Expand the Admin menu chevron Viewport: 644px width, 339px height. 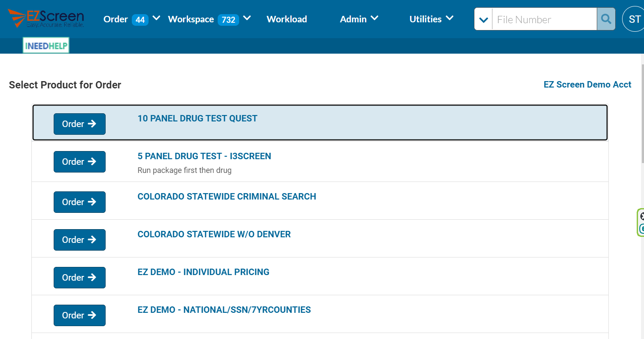point(374,18)
